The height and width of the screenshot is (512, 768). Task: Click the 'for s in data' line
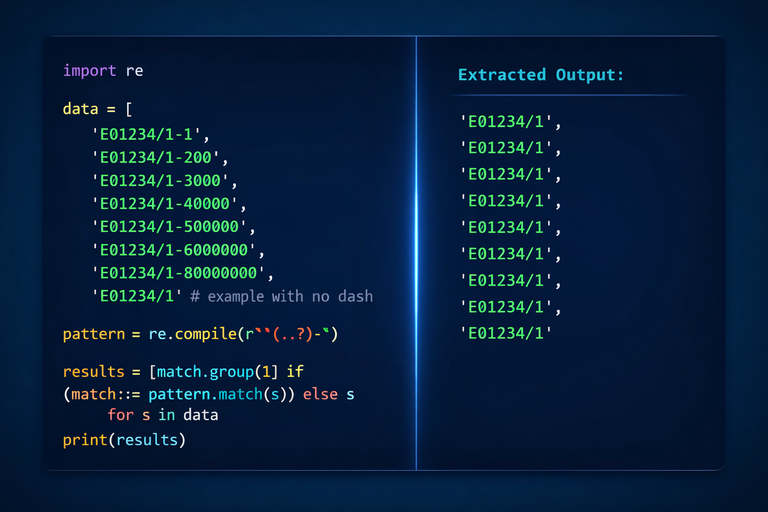click(163, 415)
